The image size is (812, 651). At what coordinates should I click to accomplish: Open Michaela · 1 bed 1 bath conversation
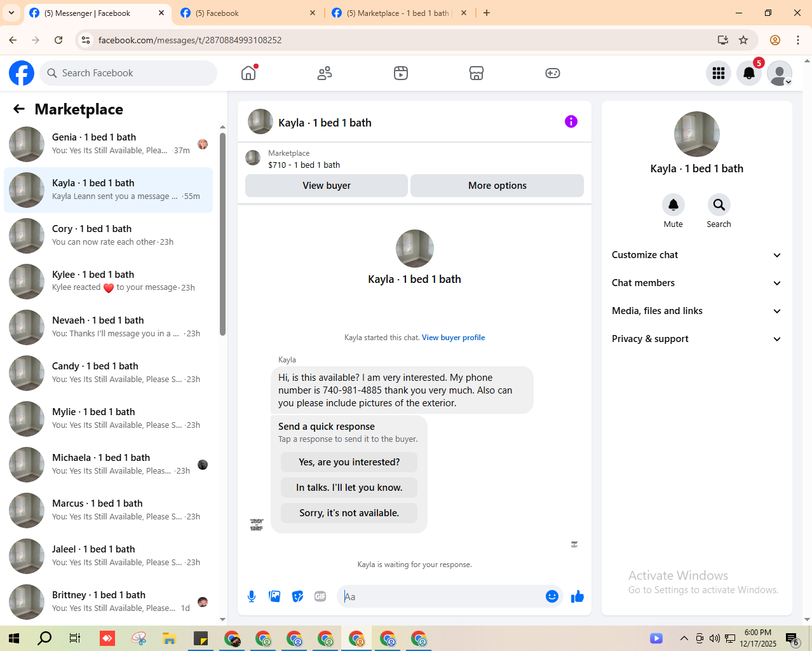(x=109, y=465)
